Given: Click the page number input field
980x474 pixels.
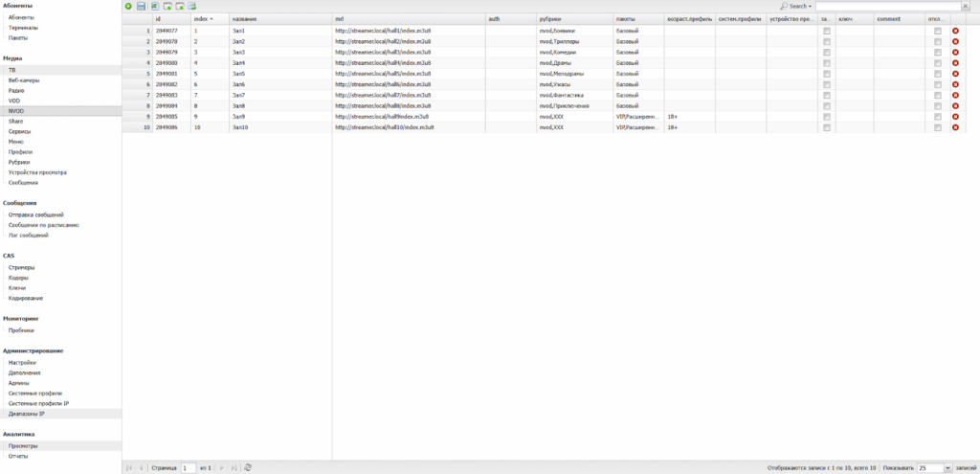Looking at the screenshot, I should tap(189, 467).
